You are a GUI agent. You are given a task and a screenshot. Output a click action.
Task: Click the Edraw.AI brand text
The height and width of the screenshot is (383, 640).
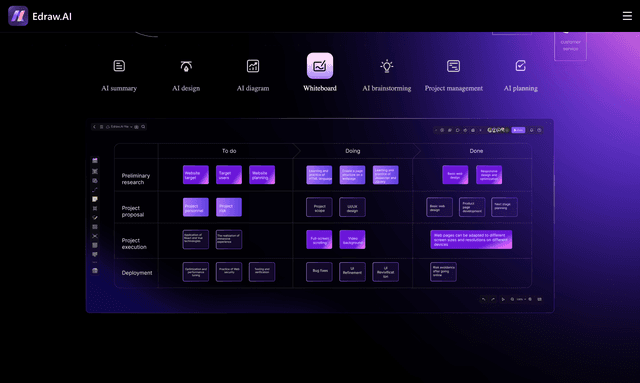tap(52, 16)
